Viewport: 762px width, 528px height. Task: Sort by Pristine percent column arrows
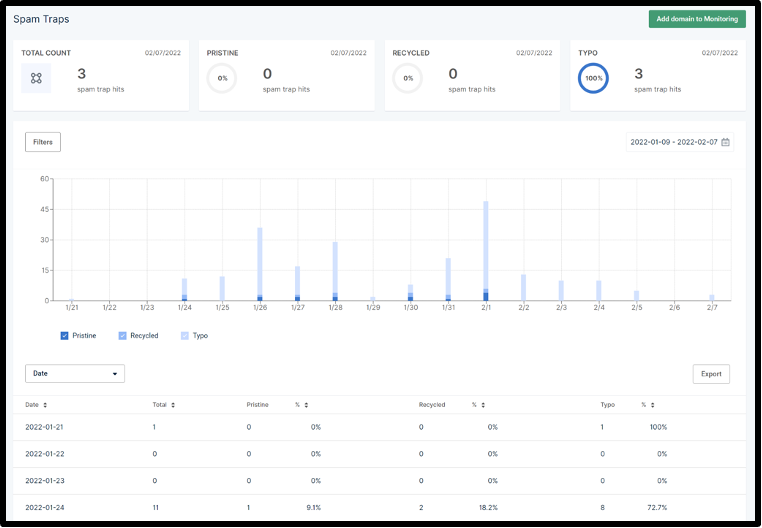(306, 405)
